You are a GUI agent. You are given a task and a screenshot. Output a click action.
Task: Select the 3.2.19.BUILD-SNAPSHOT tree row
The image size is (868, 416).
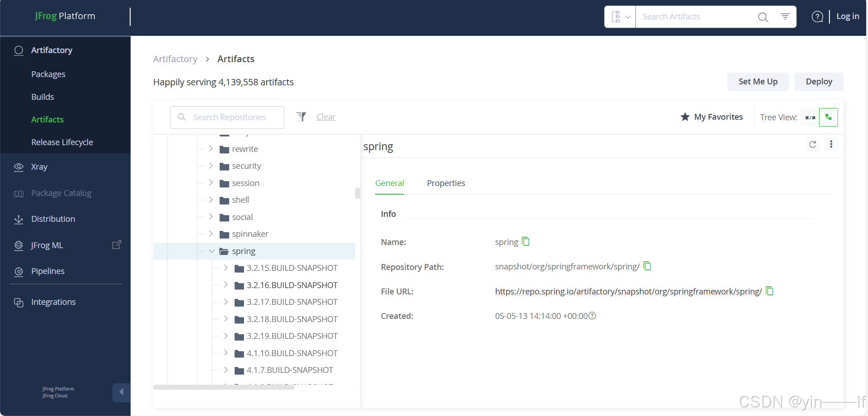[254, 336]
